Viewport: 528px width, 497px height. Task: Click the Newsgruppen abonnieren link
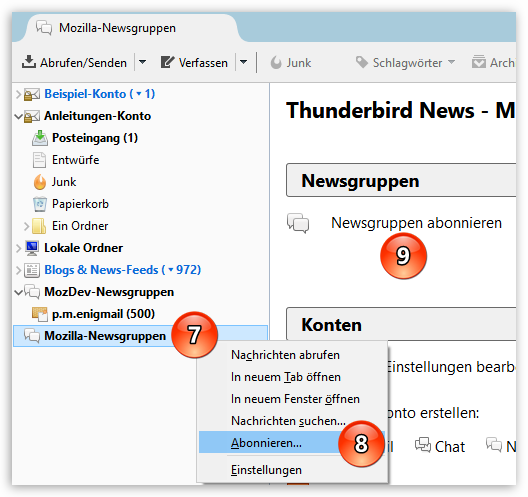[x=417, y=223]
